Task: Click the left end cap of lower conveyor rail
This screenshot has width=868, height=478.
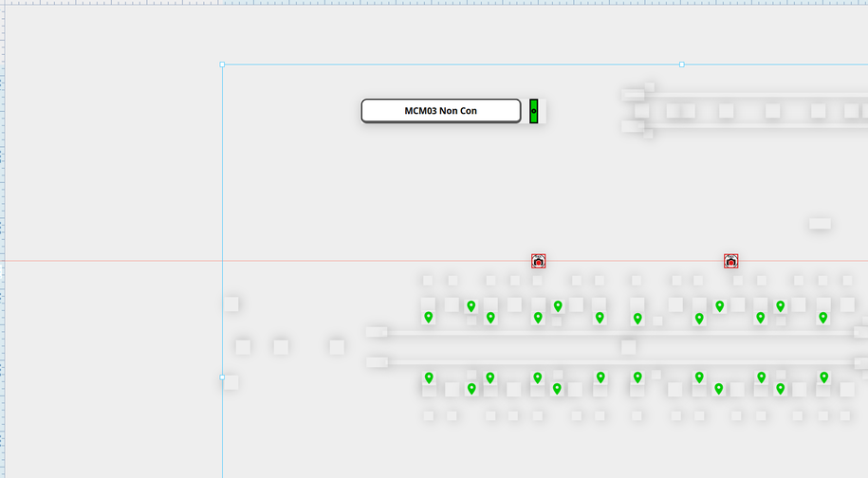Action: (377, 361)
